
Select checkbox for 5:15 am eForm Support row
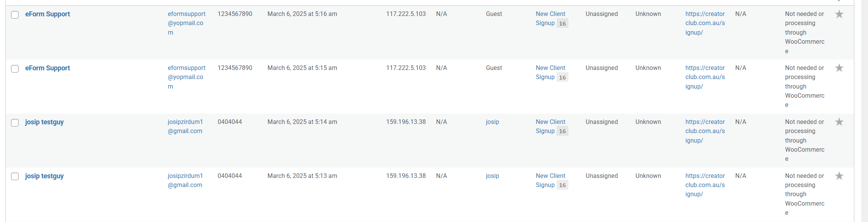[15, 69]
